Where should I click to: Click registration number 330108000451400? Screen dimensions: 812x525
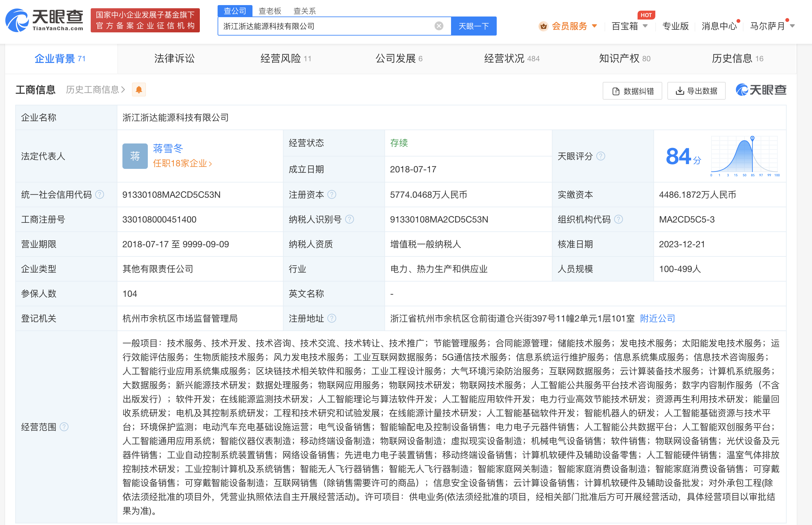tap(160, 220)
